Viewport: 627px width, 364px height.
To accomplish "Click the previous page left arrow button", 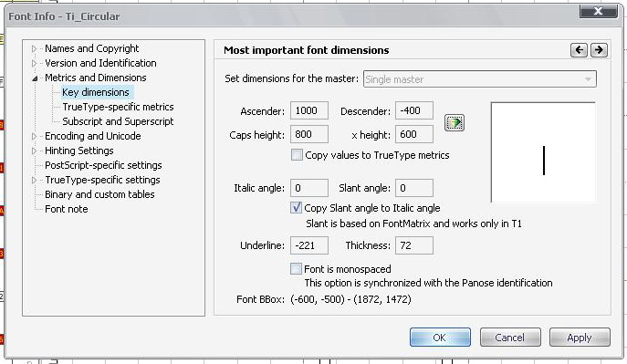I will [579, 50].
